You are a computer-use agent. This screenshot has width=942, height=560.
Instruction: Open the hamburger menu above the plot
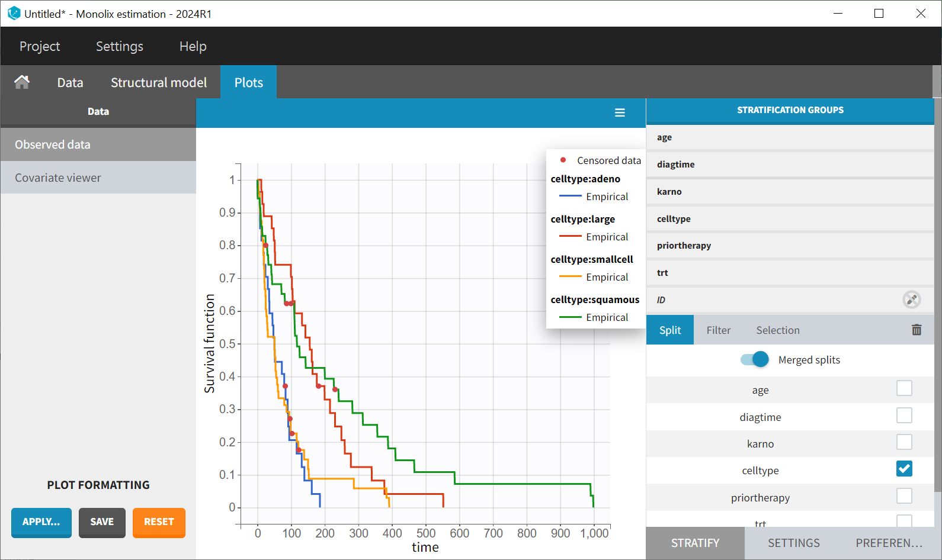tap(620, 112)
